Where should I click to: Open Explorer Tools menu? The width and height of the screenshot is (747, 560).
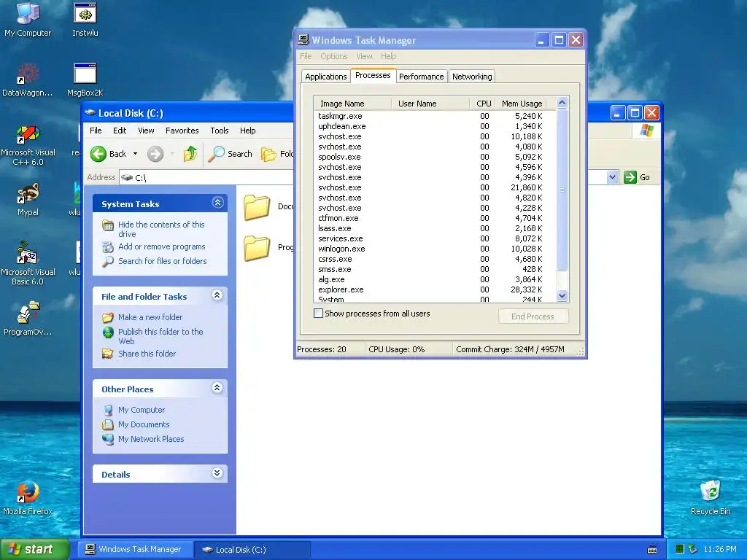[219, 131]
